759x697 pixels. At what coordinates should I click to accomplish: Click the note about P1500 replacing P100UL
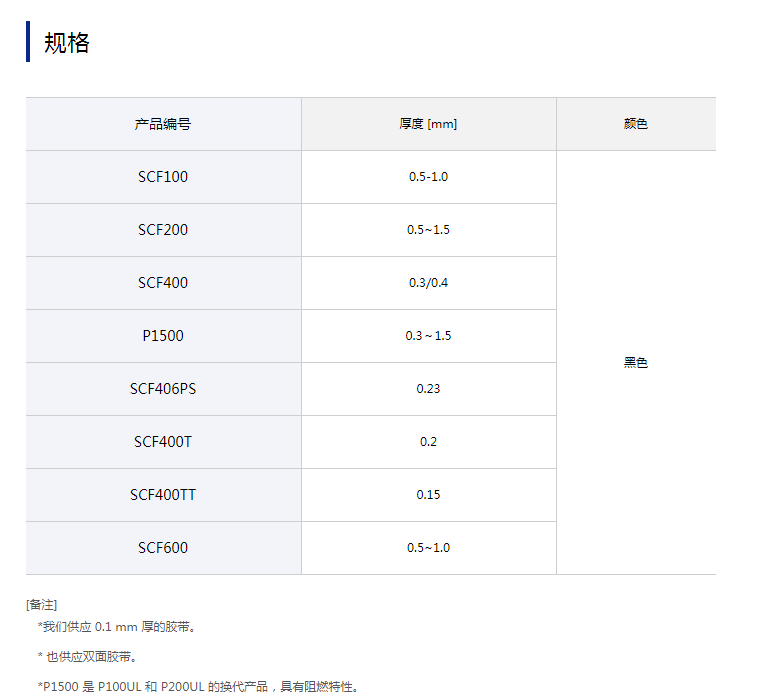coord(198,687)
